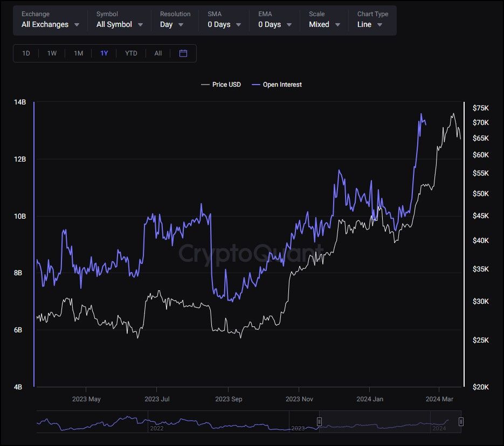Click the right range slider handle
Screen dimensions: 504x446
point(461,421)
